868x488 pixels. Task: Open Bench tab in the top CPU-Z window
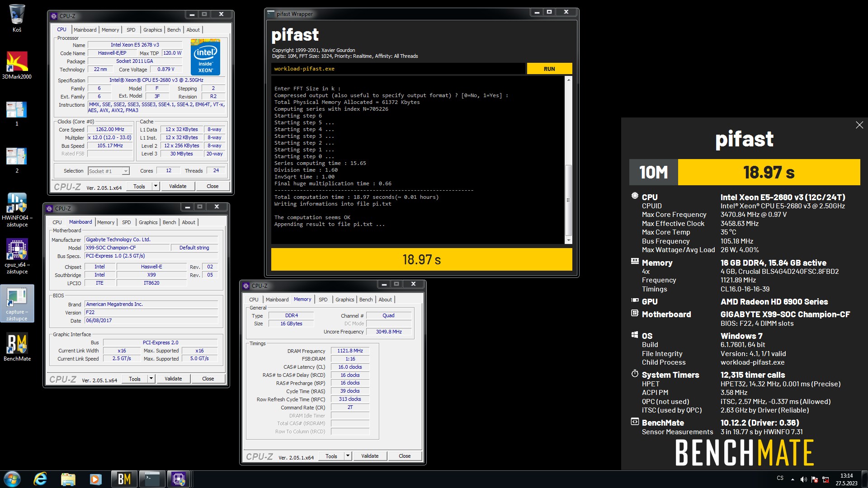(x=174, y=30)
